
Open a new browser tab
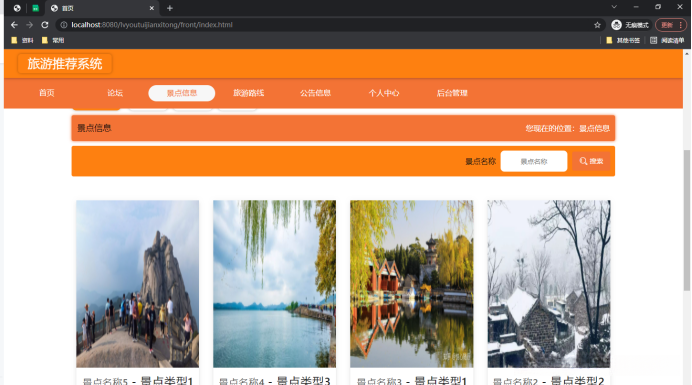[x=169, y=8]
